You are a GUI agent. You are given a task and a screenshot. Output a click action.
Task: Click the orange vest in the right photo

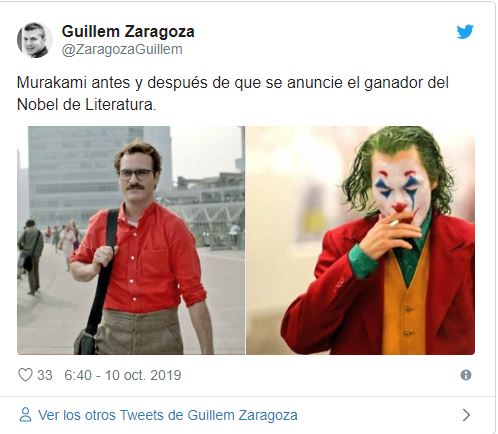point(405,307)
